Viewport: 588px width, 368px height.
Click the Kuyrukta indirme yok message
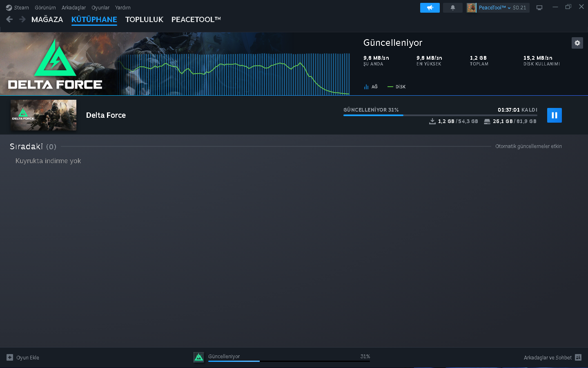[48, 161]
